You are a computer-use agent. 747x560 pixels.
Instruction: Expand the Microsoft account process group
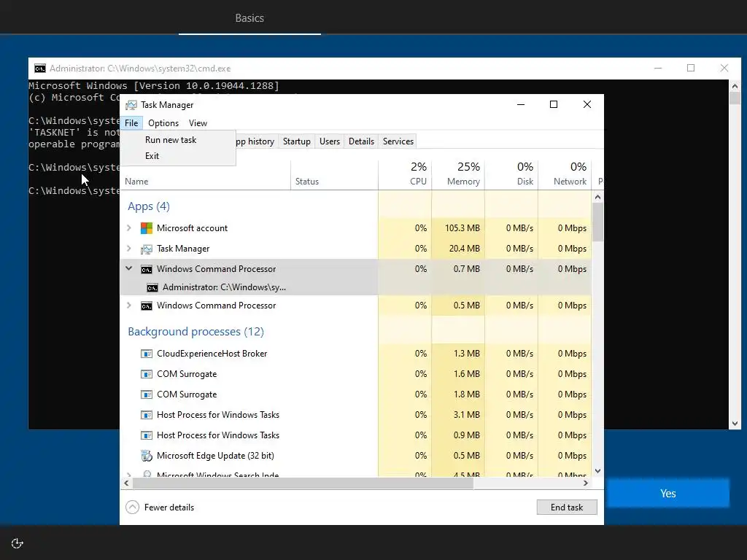(128, 228)
